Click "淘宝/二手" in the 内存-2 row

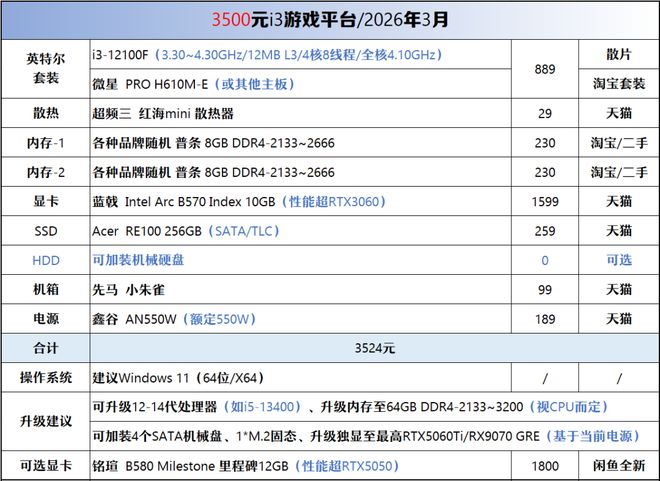coord(619,173)
